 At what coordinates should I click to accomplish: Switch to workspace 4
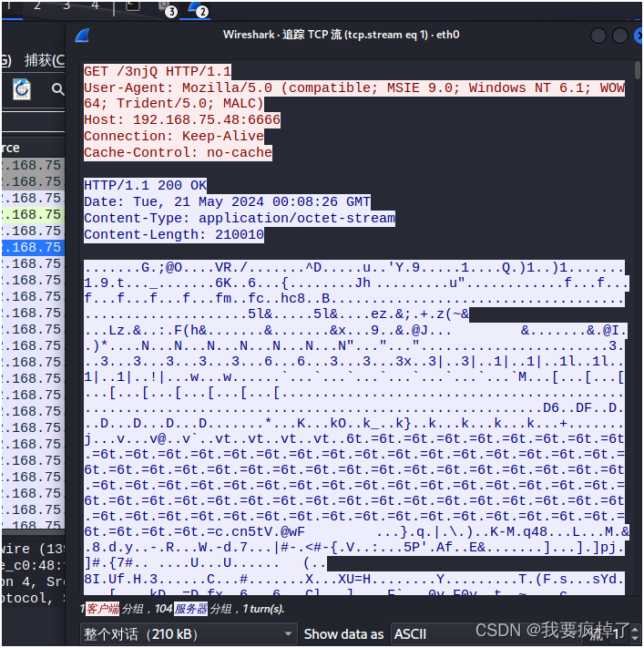pos(96,5)
